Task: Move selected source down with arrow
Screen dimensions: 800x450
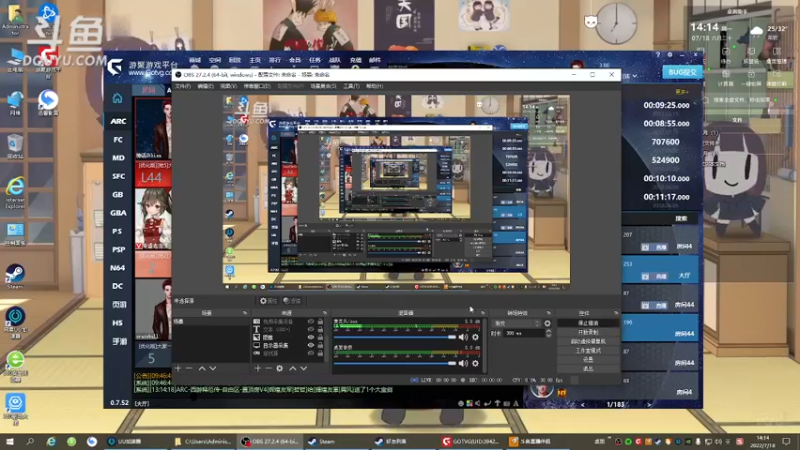Action: [304, 368]
